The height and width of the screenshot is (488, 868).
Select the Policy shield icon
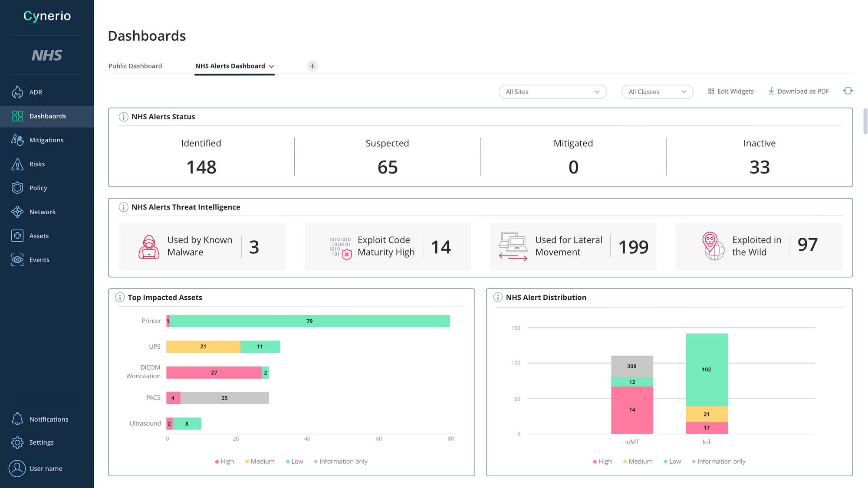click(x=17, y=188)
